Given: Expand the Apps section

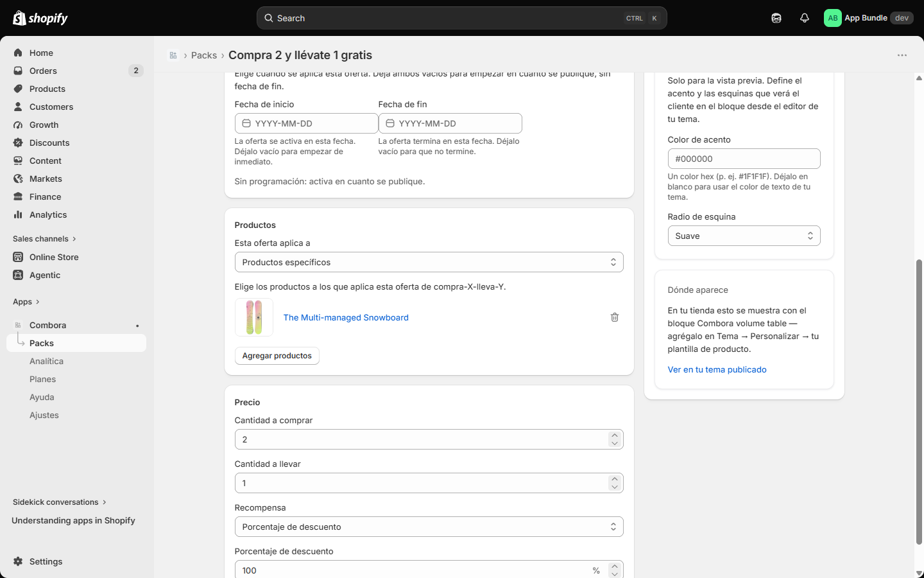Looking at the screenshot, I should pyautogui.click(x=26, y=302).
